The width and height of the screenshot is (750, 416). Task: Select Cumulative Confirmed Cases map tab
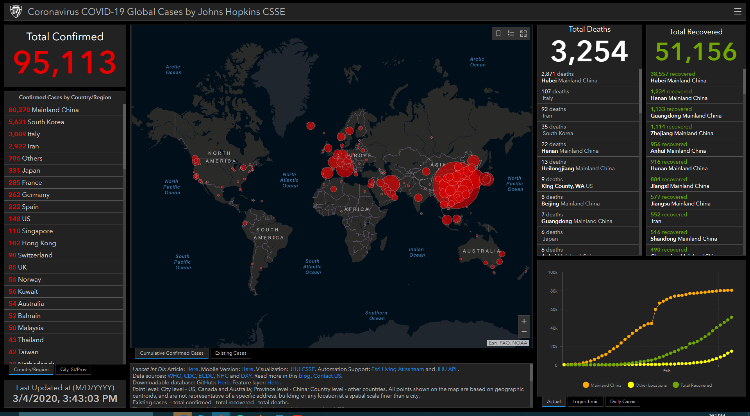click(x=171, y=353)
